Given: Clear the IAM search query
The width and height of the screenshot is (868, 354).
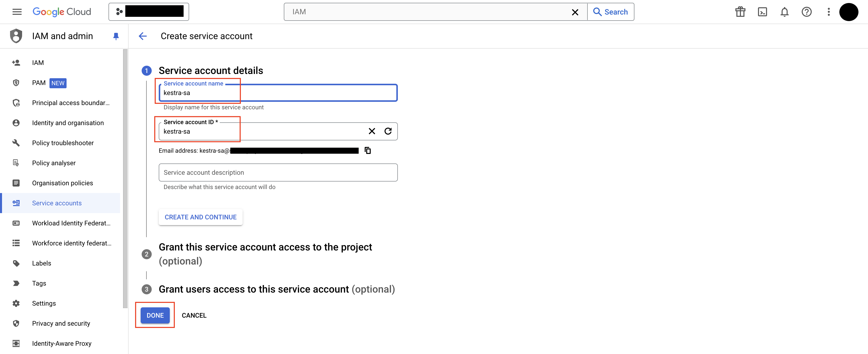Looking at the screenshot, I should (575, 12).
